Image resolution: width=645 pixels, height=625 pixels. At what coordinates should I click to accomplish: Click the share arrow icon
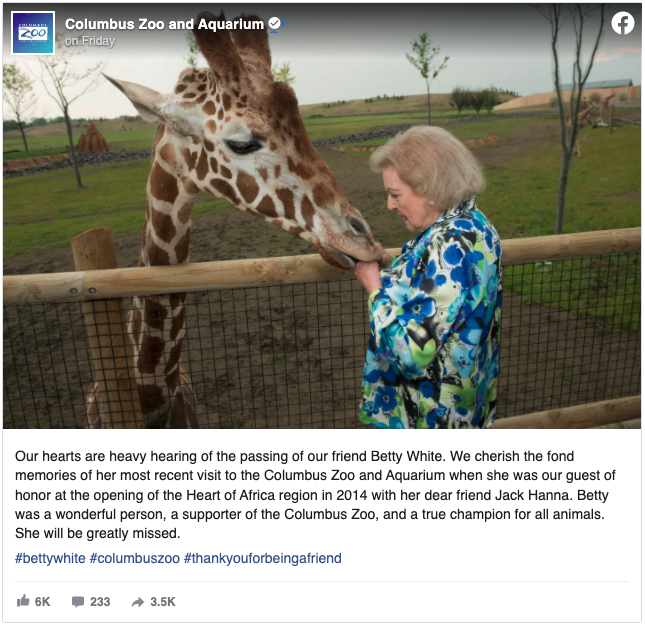138,602
